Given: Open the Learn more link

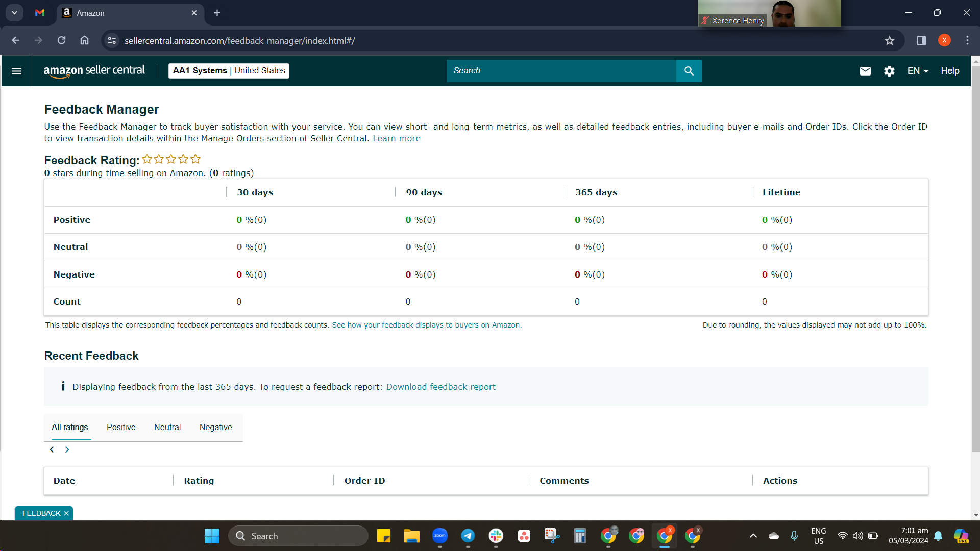Looking at the screenshot, I should pyautogui.click(x=397, y=138).
